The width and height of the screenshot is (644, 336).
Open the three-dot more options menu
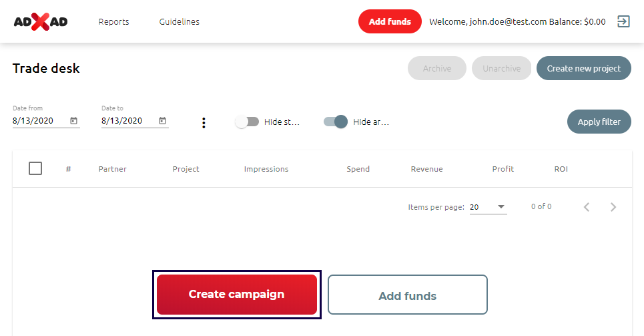(x=204, y=122)
